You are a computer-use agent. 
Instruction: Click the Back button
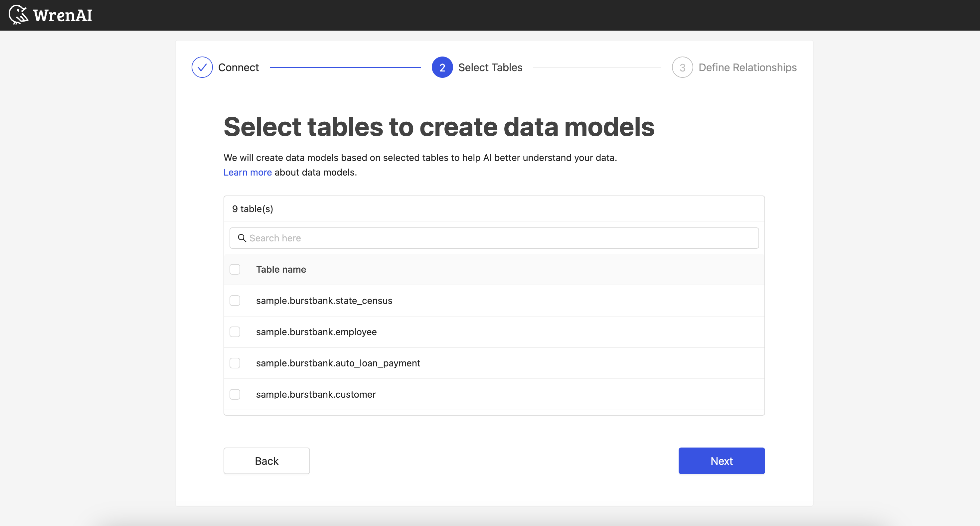[x=266, y=460]
